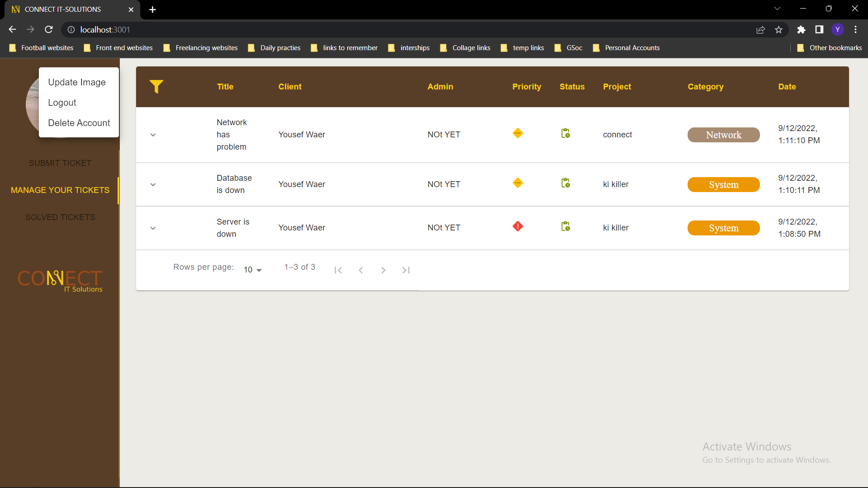868x488 pixels.
Task: Expand the Server is down ticket row
Action: coord(153,228)
